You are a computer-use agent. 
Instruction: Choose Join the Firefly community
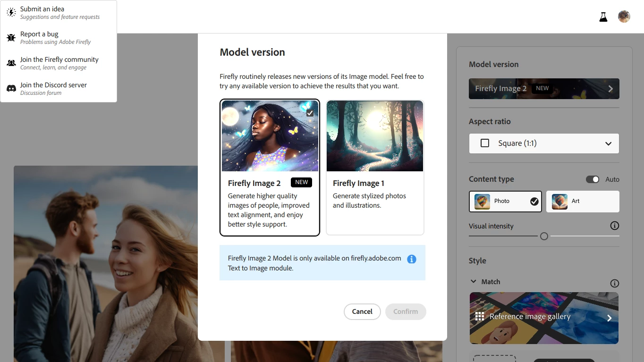tap(59, 63)
